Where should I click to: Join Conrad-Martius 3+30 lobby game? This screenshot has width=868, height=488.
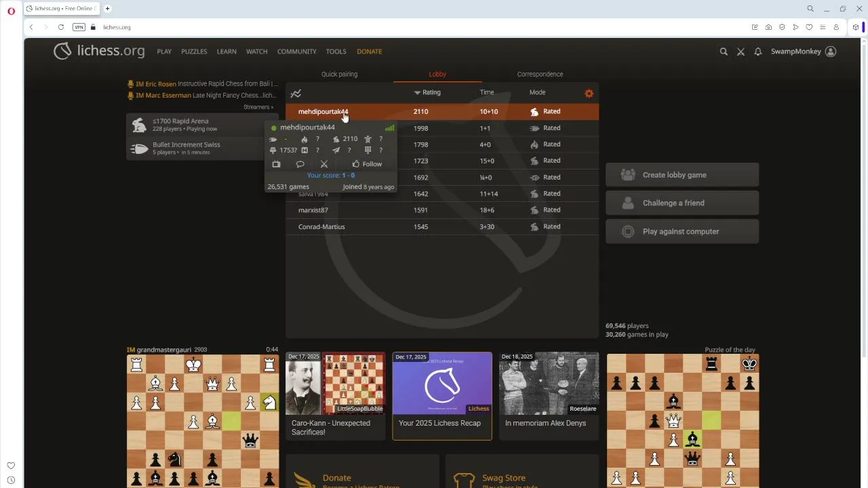pos(442,226)
